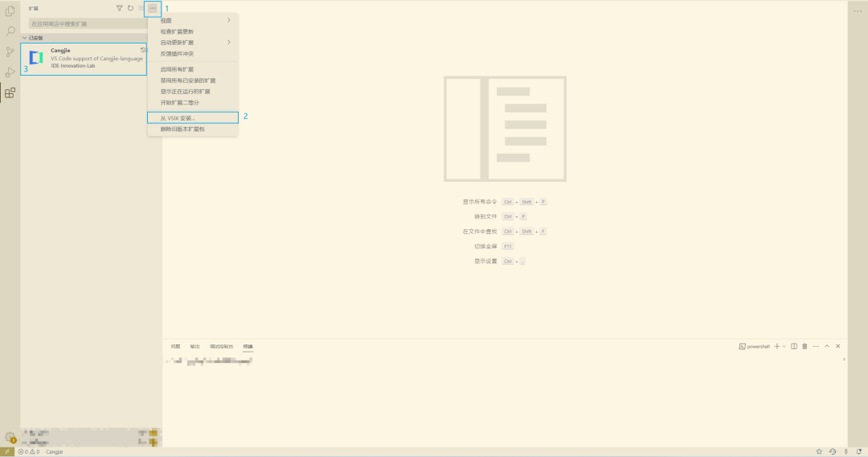
Task: Open the Search view in activity bar
Action: 10,31
